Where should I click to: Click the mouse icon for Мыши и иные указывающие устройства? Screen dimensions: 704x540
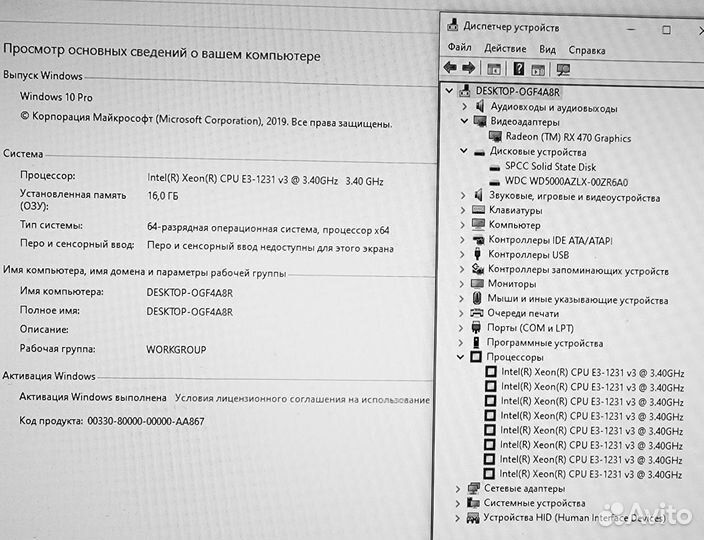pos(477,298)
